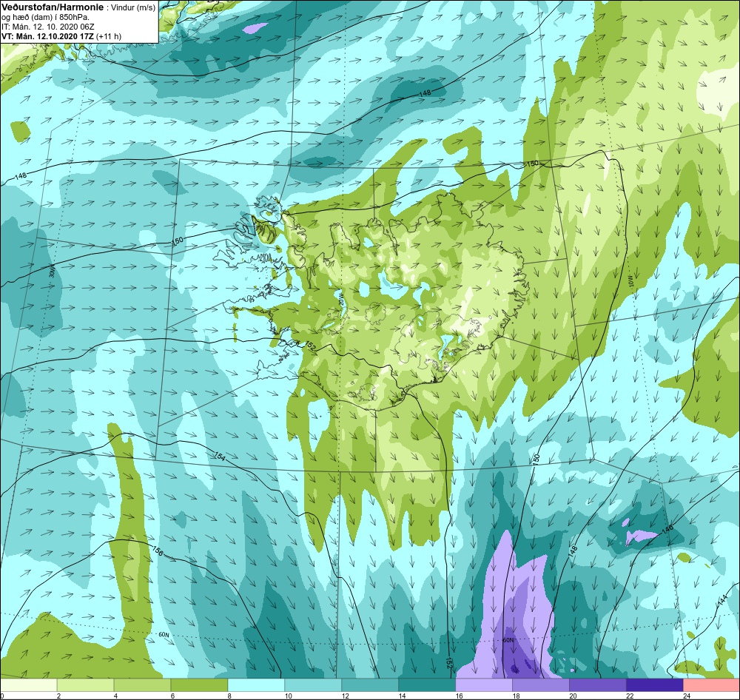This screenshot has width=740, height=700.
Task: Pick the light purple 18–20 m/s legend swatch
Action: 541,685
